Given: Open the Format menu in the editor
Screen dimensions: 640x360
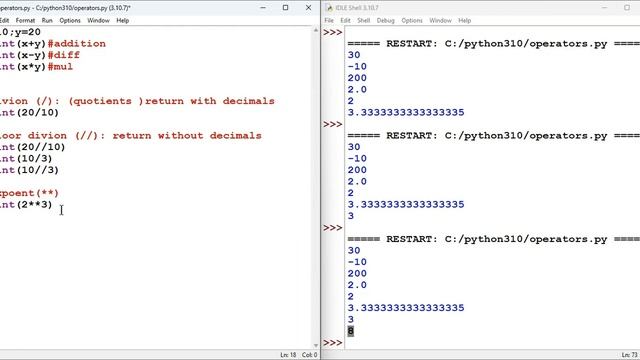Looking at the screenshot, I should [x=25, y=20].
